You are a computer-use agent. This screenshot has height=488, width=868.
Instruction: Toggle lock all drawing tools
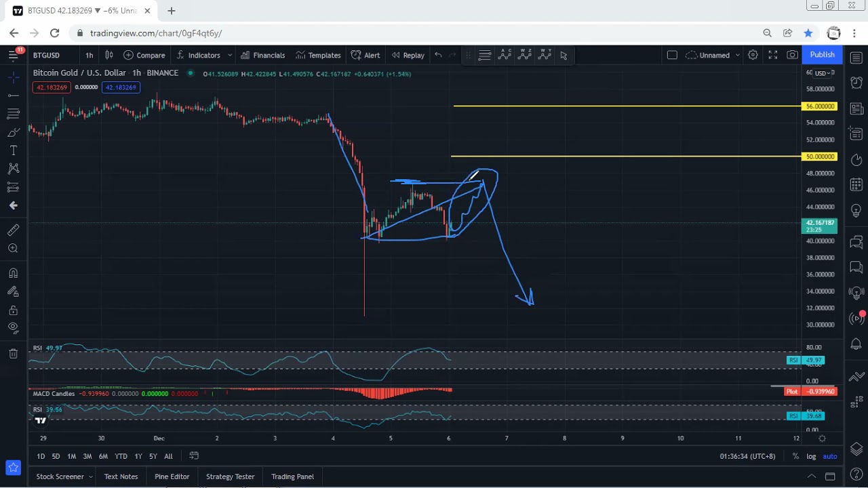coord(13,310)
